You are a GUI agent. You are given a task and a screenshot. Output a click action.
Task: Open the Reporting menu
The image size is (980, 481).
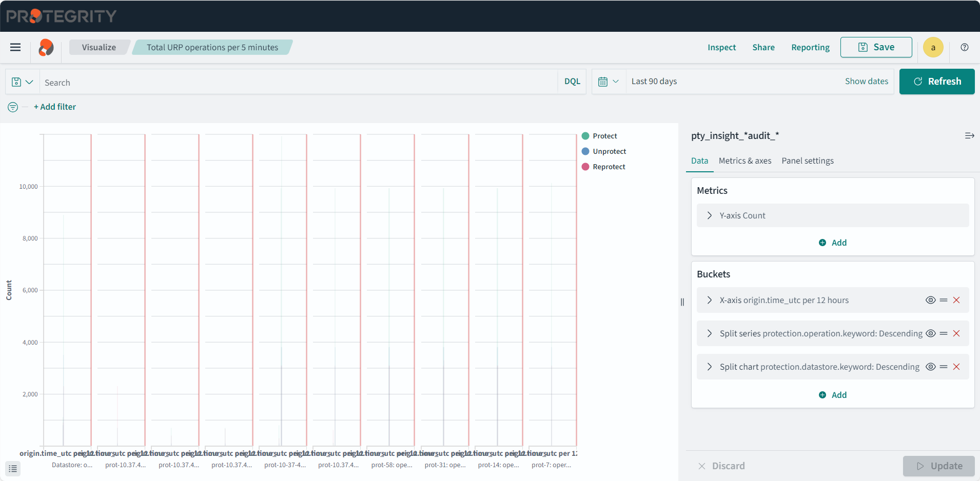point(810,47)
